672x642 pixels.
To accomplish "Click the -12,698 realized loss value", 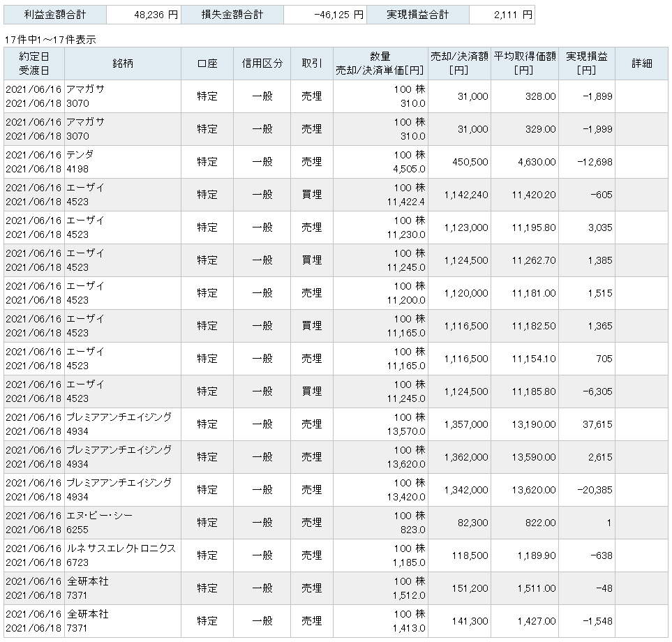I will pyautogui.click(x=595, y=162).
